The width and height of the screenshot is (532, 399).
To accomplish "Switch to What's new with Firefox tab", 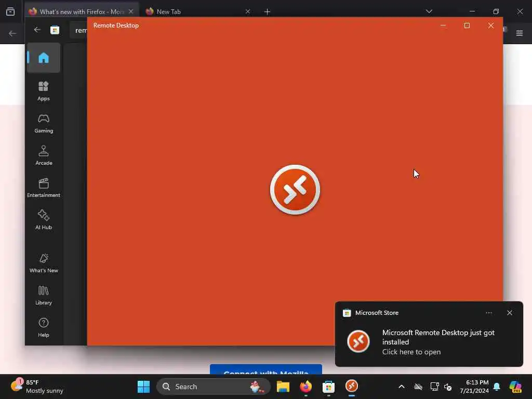I will (82, 11).
